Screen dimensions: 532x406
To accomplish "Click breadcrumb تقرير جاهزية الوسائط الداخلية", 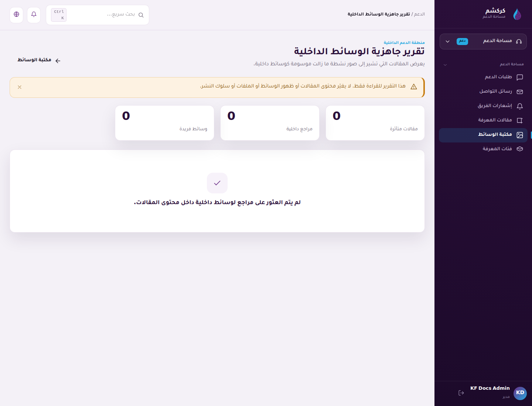I will coord(379,14).
